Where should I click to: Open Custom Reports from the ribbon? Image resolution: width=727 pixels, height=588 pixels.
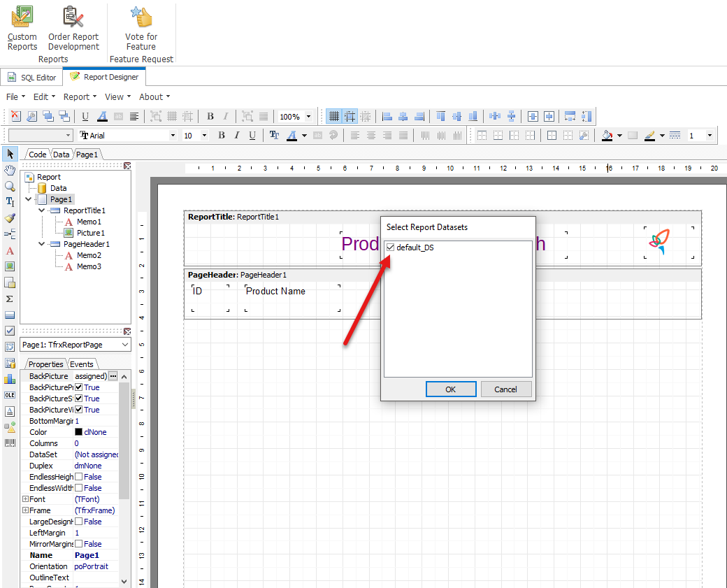[22, 28]
